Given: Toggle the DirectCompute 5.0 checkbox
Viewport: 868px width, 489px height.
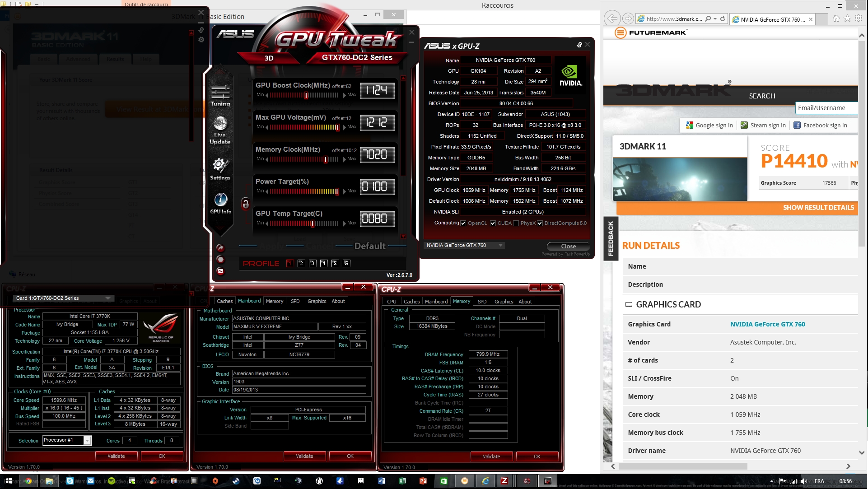Looking at the screenshot, I should pos(540,223).
